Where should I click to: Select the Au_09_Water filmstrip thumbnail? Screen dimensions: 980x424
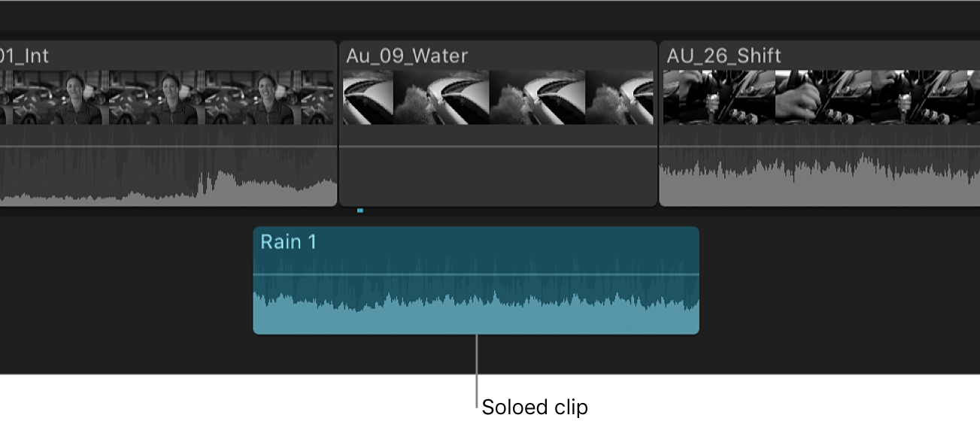(x=497, y=98)
